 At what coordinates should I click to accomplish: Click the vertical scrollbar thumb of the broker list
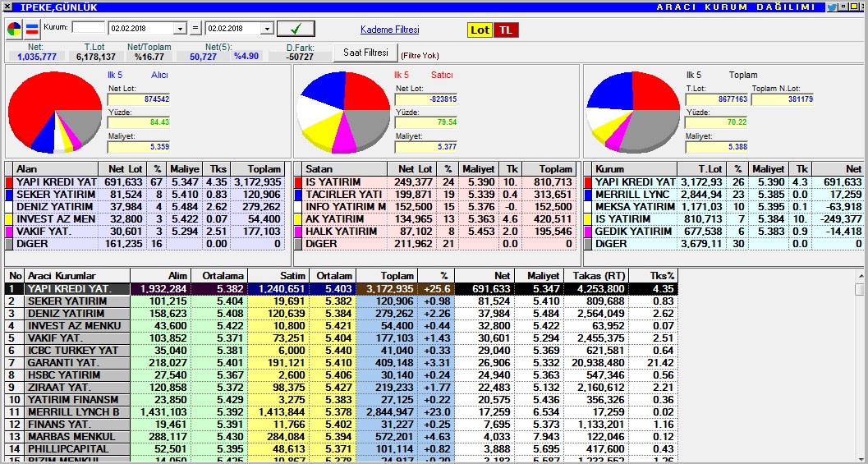860,290
